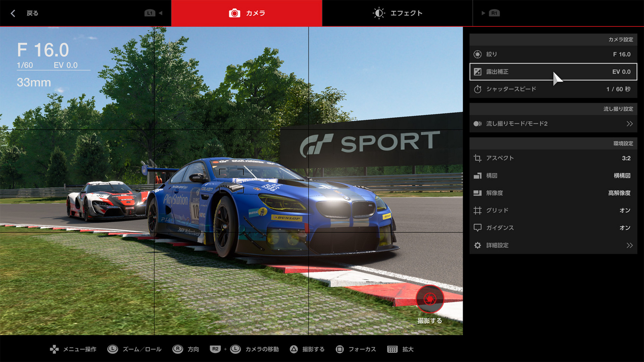Change the aspect ratio 3:2 value
The image size is (644, 362).
626,158
